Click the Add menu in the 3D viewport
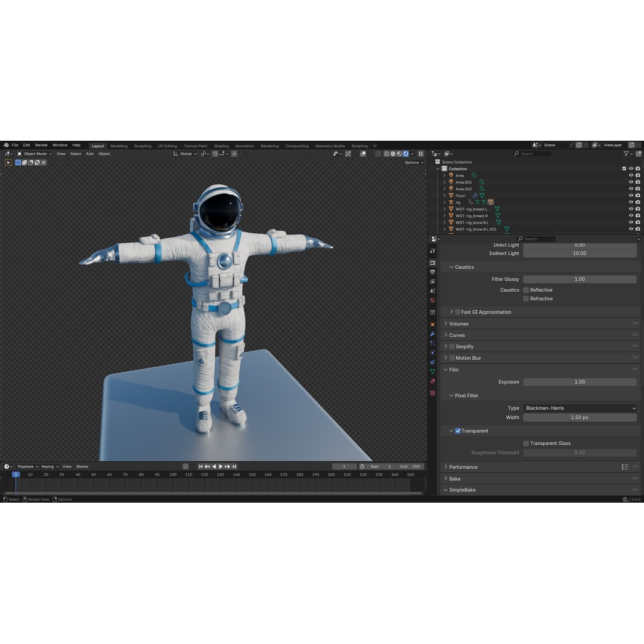 (89, 153)
